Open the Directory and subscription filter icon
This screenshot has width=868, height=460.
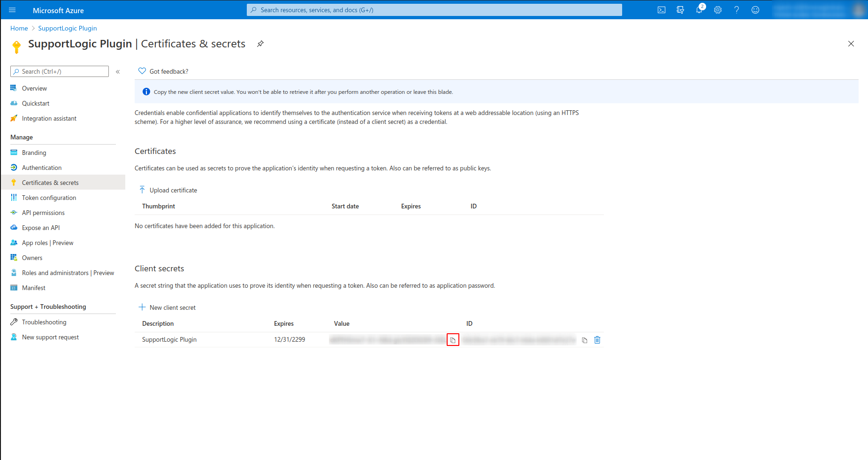tap(680, 10)
